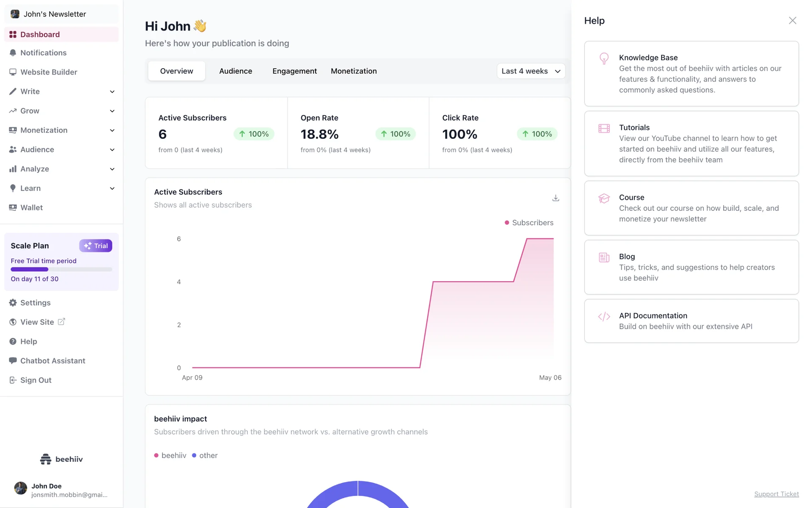This screenshot has width=812, height=508.
Task: Toggle beehiiv legend item in impact chart
Action: pyautogui.click(x=170, y=456)
